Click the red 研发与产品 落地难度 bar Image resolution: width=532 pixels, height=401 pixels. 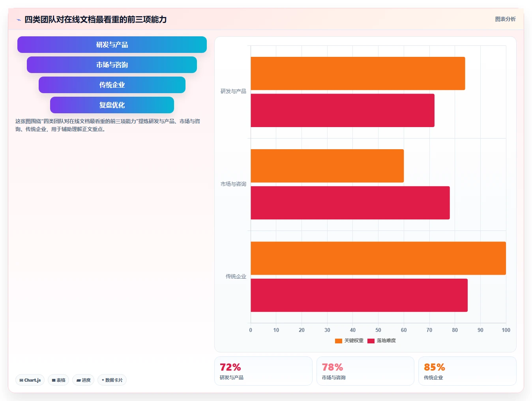click(343, 111)
